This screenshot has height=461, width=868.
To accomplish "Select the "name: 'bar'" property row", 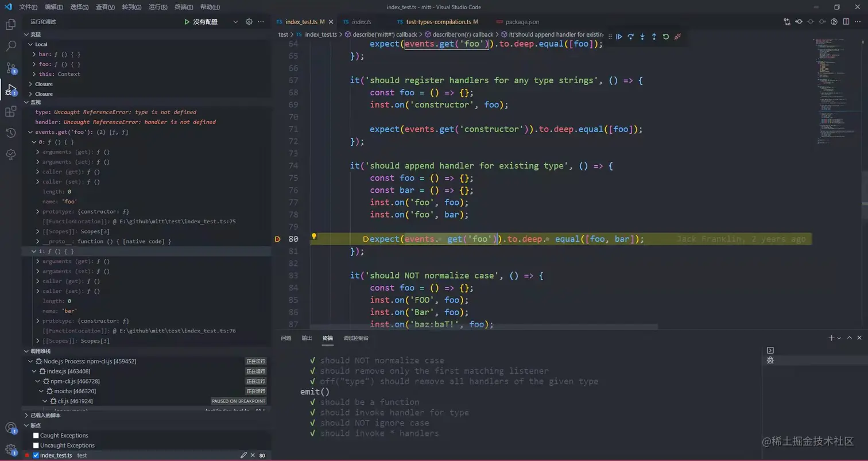I will coord(147,311).
